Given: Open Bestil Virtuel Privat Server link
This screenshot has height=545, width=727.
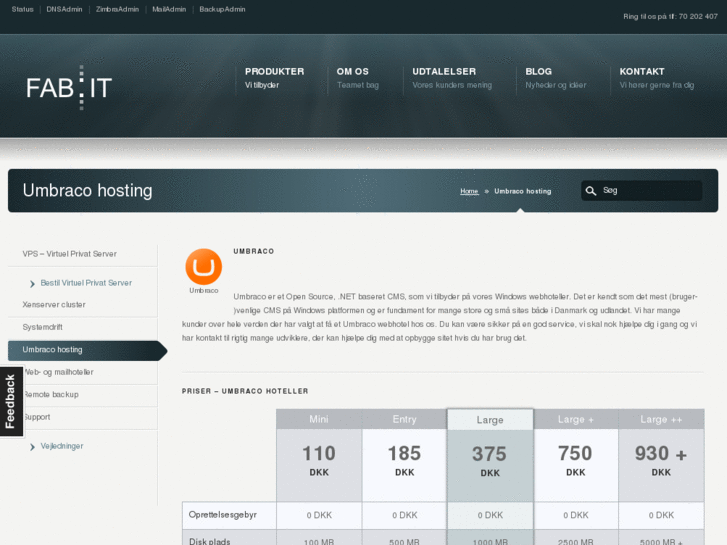Looking at the screenshot, I should (x=86, y=283).
